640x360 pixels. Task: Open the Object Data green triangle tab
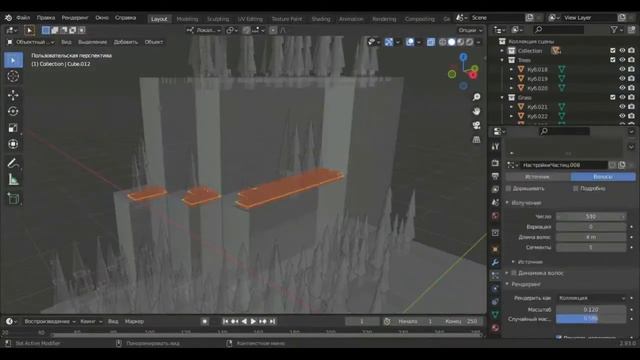[x=495, y=315]
